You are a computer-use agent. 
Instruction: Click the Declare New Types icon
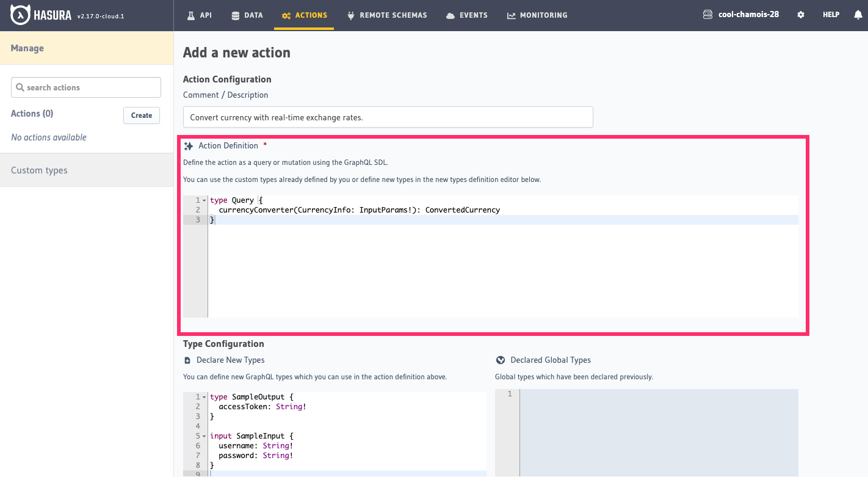pos(187,360)
